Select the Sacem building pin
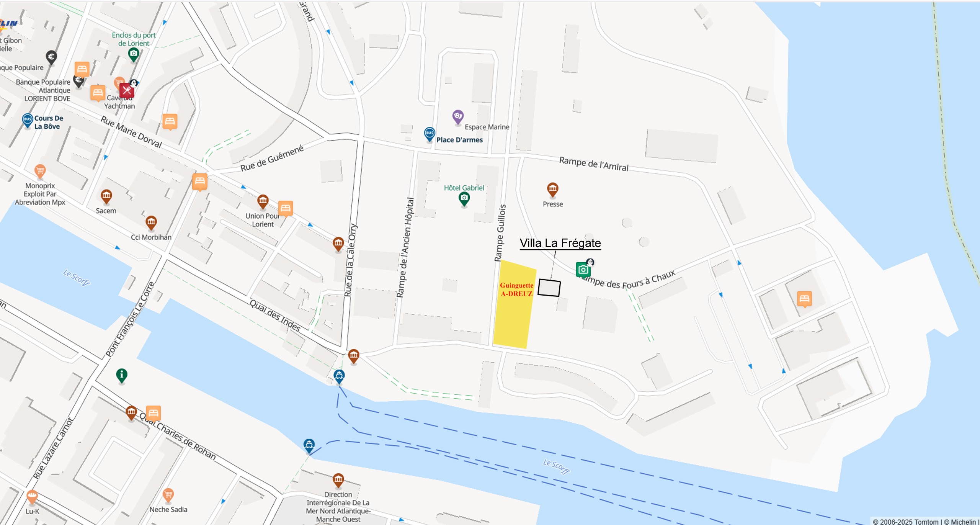 pos(106,196)
